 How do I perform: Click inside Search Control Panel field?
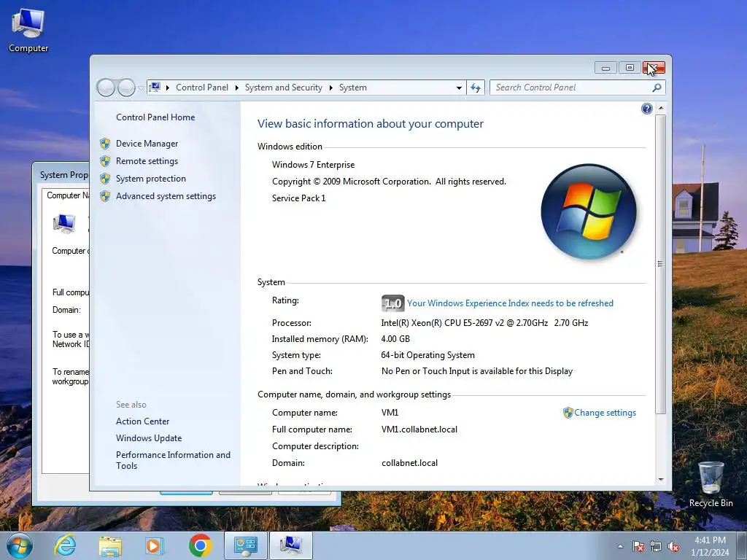[x=572, y=87]
